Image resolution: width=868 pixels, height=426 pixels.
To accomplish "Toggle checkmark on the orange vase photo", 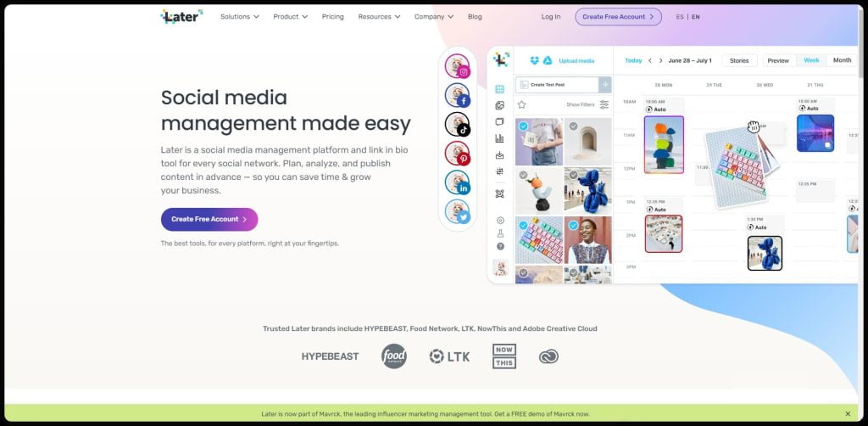I will tap(523, 175).
